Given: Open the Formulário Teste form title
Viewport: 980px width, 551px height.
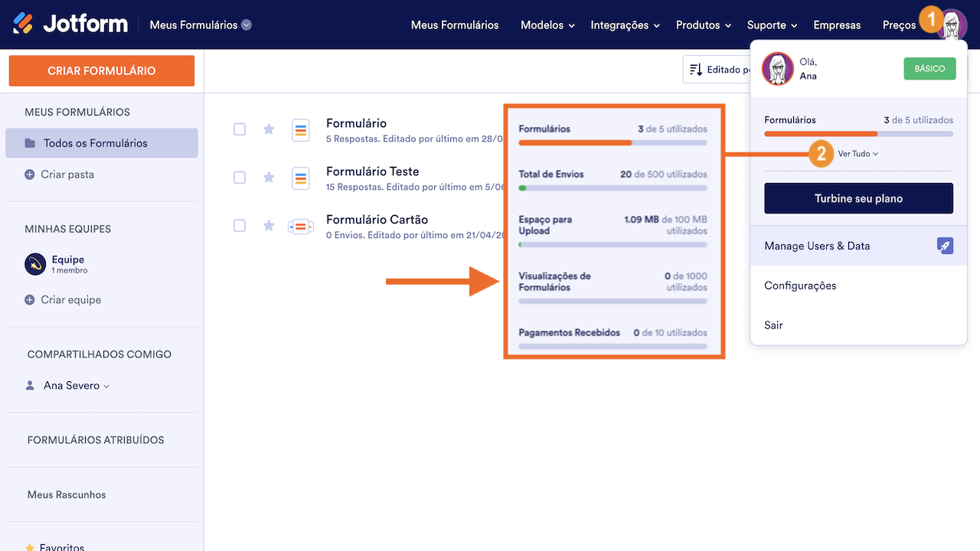Looking at the screenshot, I should (x=373, y=171).
